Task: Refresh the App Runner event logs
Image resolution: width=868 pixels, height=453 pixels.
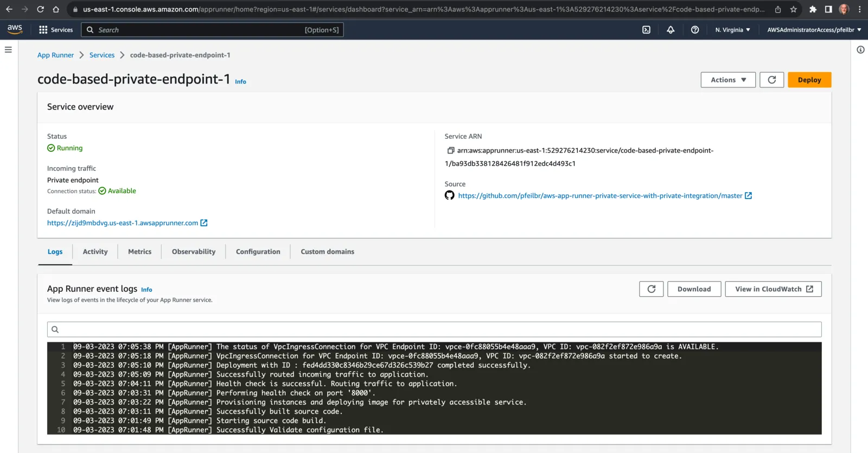Action: point(651,289)
